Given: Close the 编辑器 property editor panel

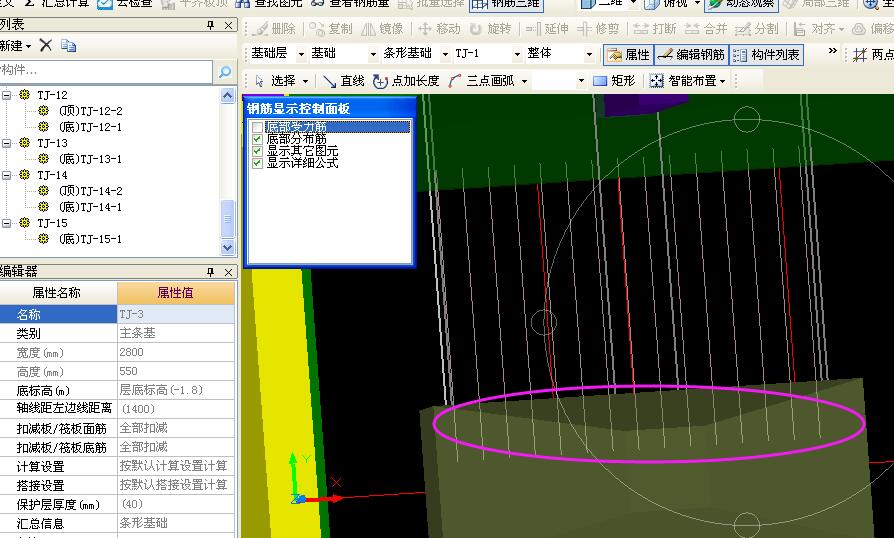Looking at the screenshot, I should pyautogui.click(x=229, y=272).
